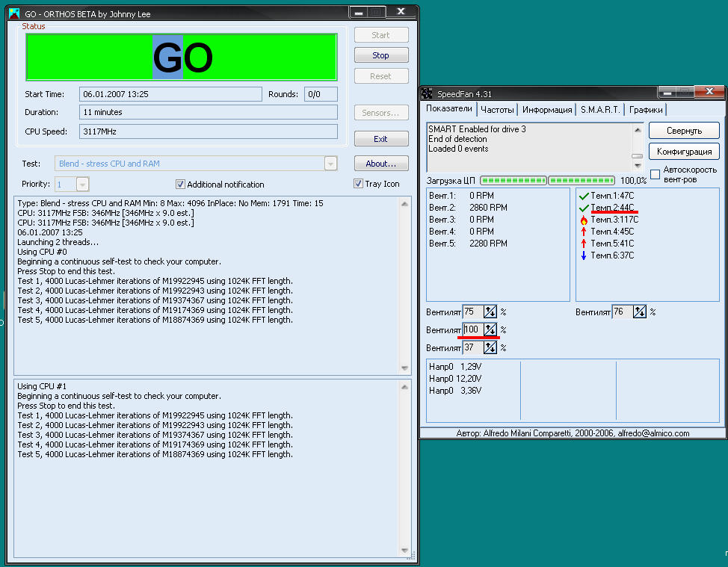Click the ORTHOS app icon in title bar
Screen dimensions: 728x567
14,13
